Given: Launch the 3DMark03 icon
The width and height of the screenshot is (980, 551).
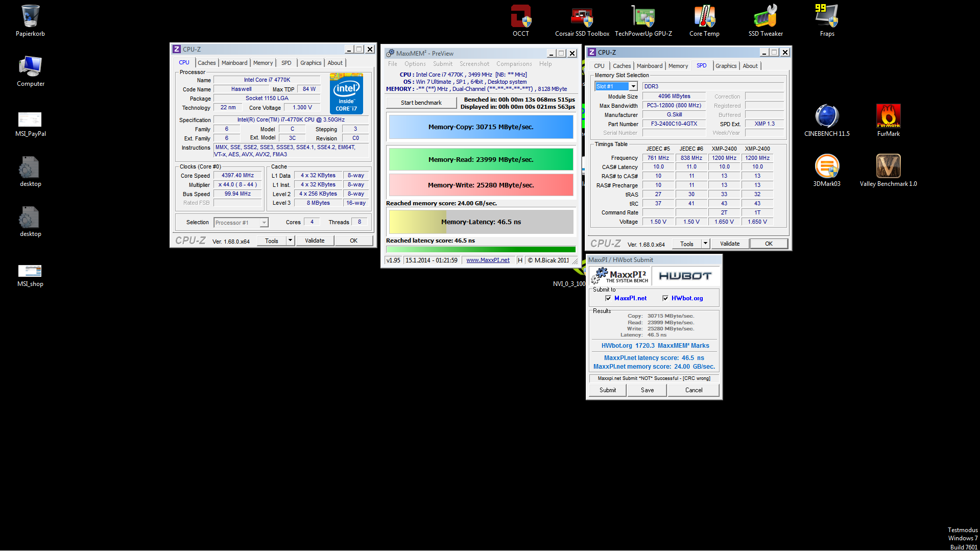Looking at the screenshot, I should (x=827, y=170).
